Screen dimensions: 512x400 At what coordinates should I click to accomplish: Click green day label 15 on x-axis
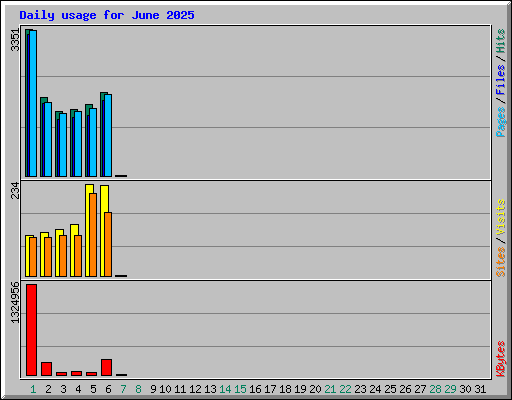[x=240, y=389]
